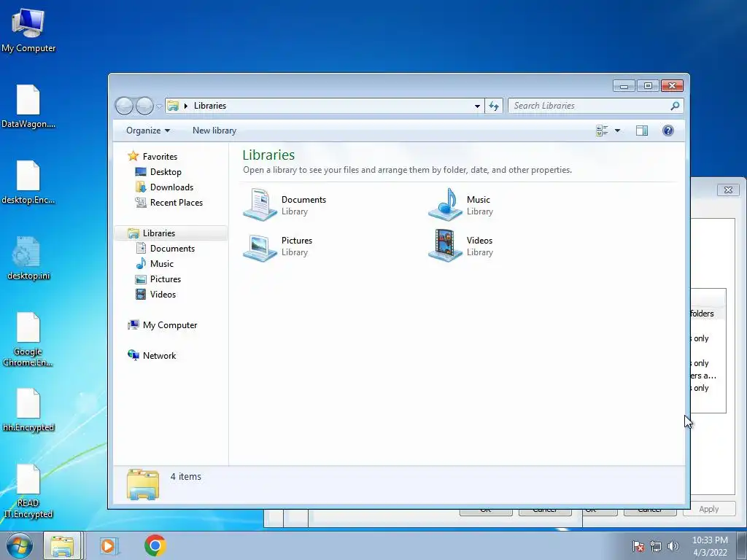Select the Google Chrome.En... desktop file
This screenshot has height=560, width=747.
28,339
